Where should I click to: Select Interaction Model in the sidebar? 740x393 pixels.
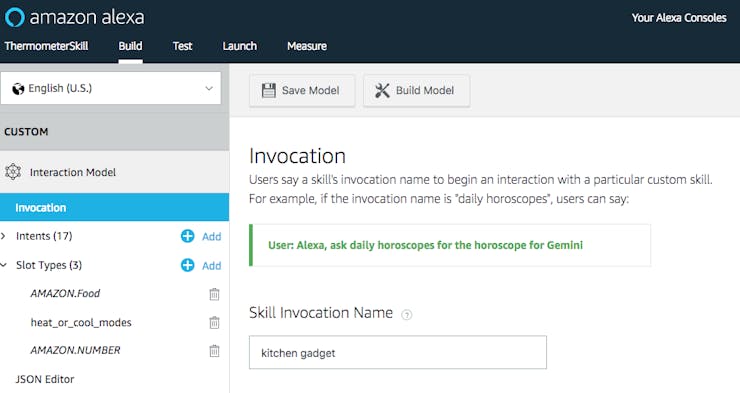tap(114, 172)
